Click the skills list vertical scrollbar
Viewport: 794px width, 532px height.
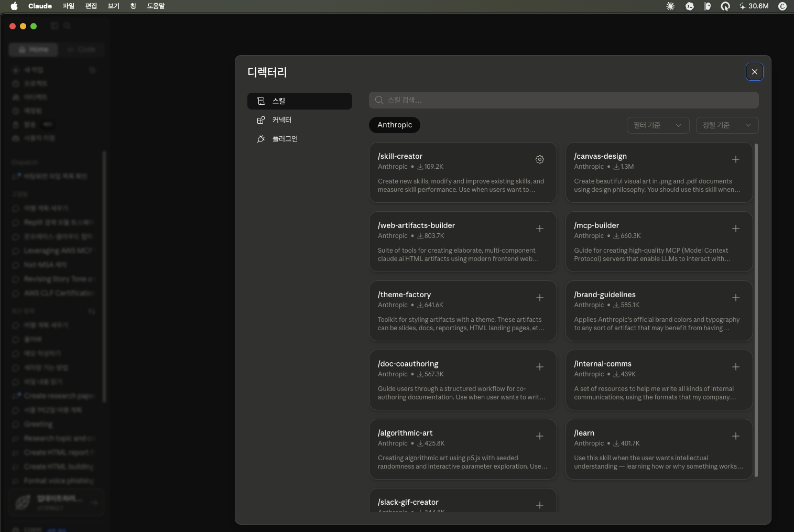pos(756,310)
